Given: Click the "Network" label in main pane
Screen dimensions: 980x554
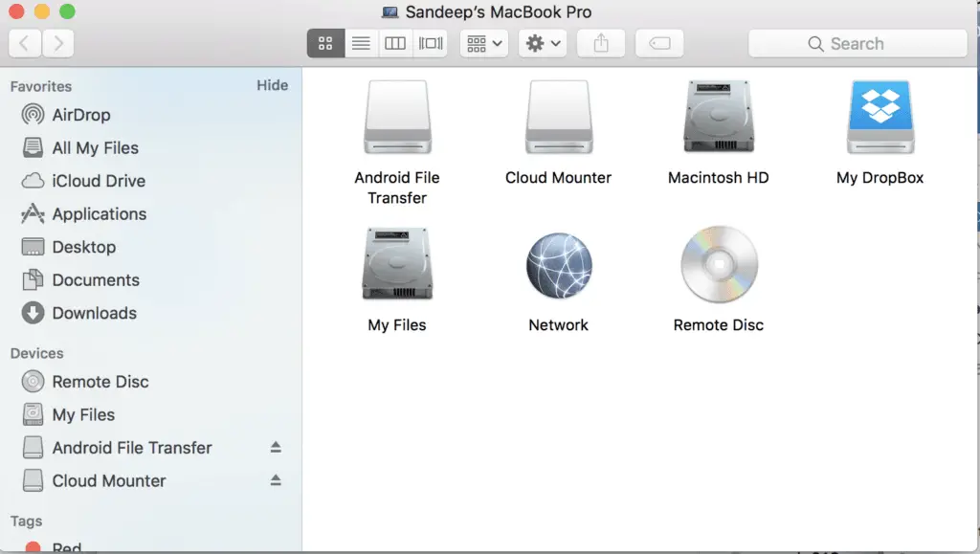Looking at the screenshot, I should coord(559,325).
